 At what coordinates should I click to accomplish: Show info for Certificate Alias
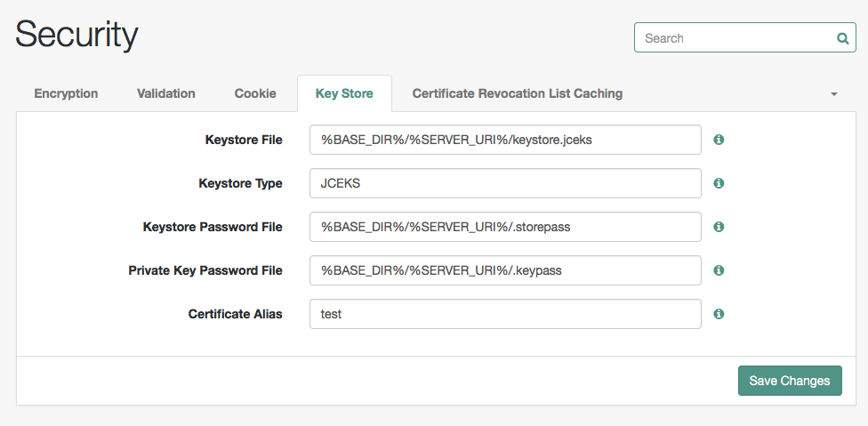(x=719, y=314)
